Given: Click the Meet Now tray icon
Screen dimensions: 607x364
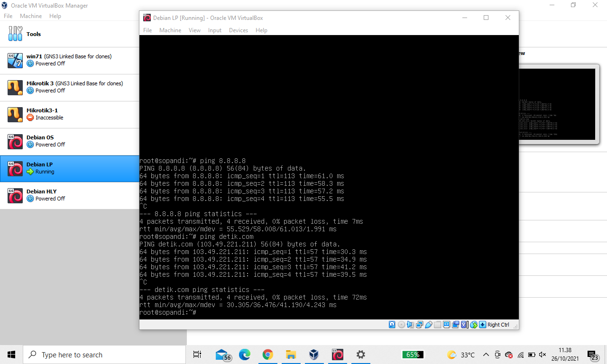Looking at the screenshot, I should point(497,355).
